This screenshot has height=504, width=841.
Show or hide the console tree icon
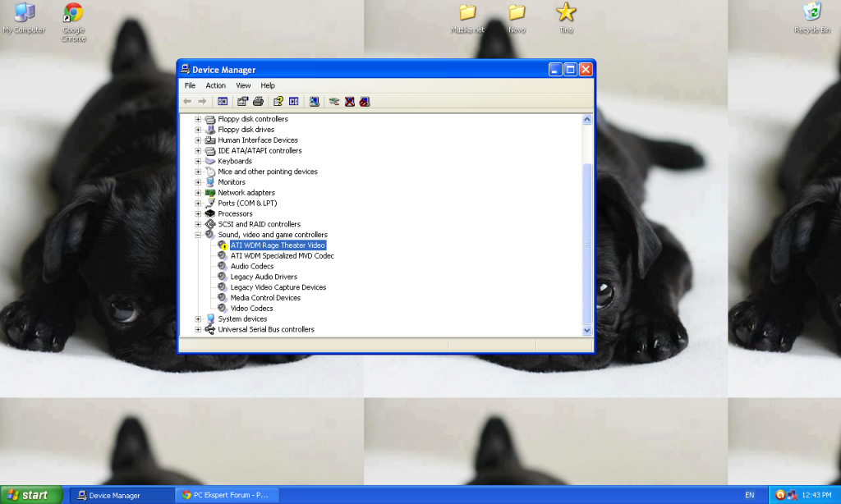(222, 101)
